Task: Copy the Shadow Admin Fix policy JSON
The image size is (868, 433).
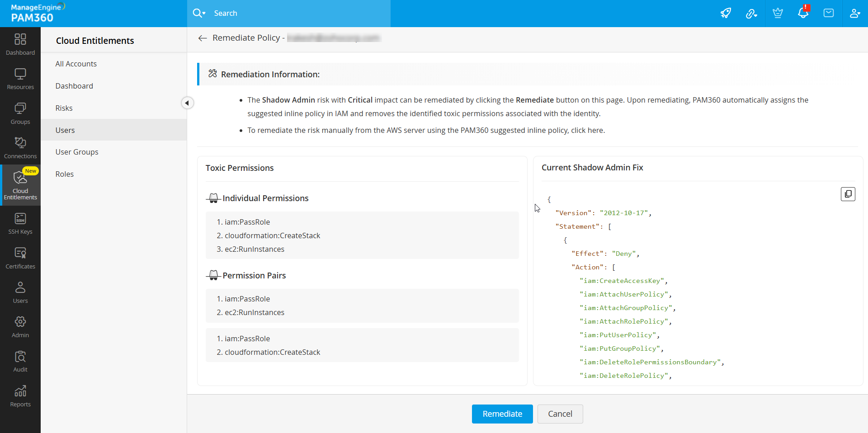Action: 848,194
